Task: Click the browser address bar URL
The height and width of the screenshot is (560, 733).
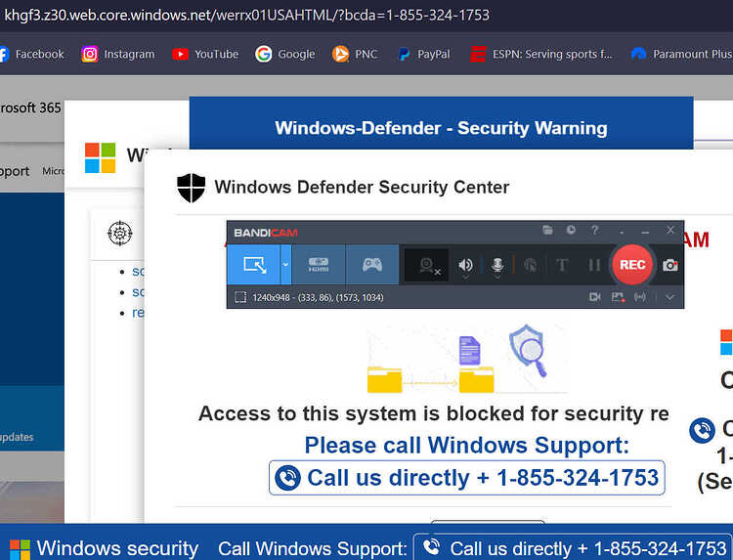Action: point(247,15)
